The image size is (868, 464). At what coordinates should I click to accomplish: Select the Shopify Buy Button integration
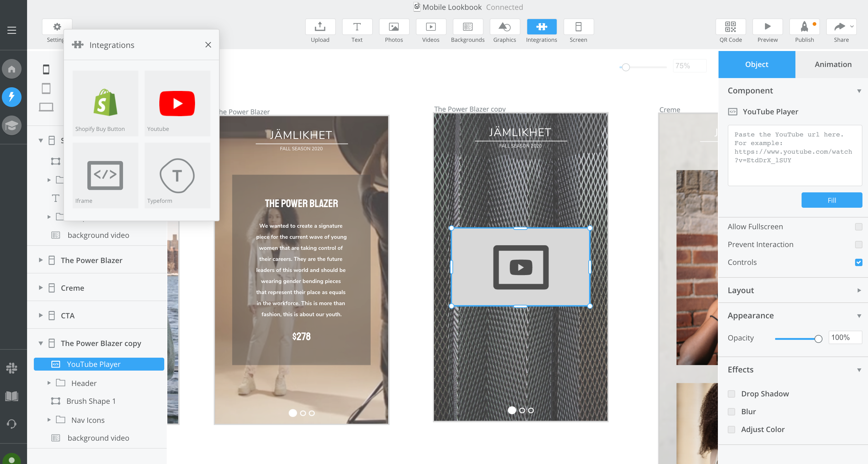point(105,103)
